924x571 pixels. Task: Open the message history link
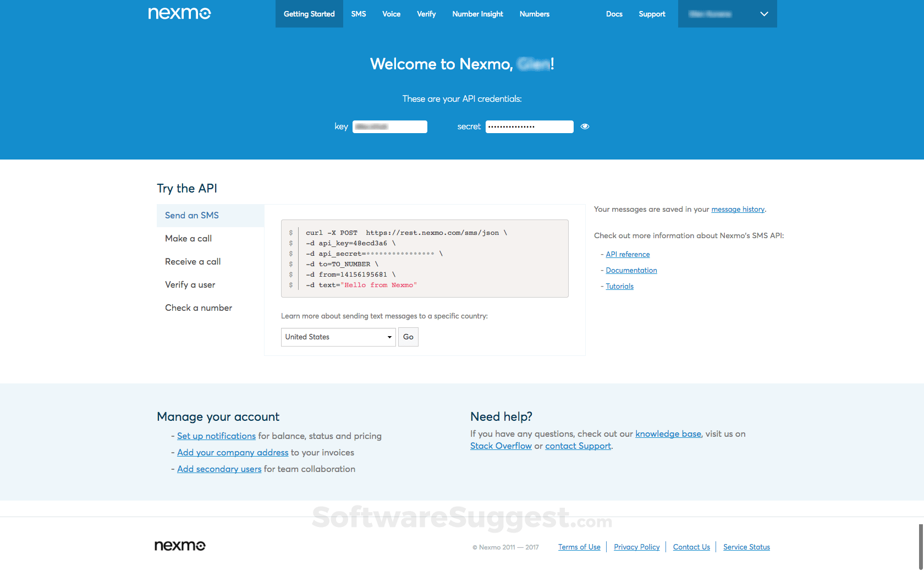click(738, 209)
